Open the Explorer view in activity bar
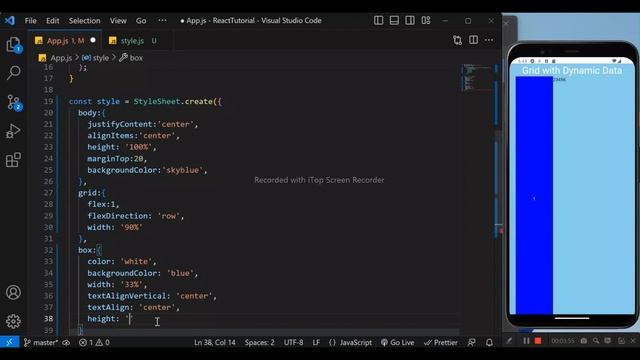 click(x=13, y=44)
